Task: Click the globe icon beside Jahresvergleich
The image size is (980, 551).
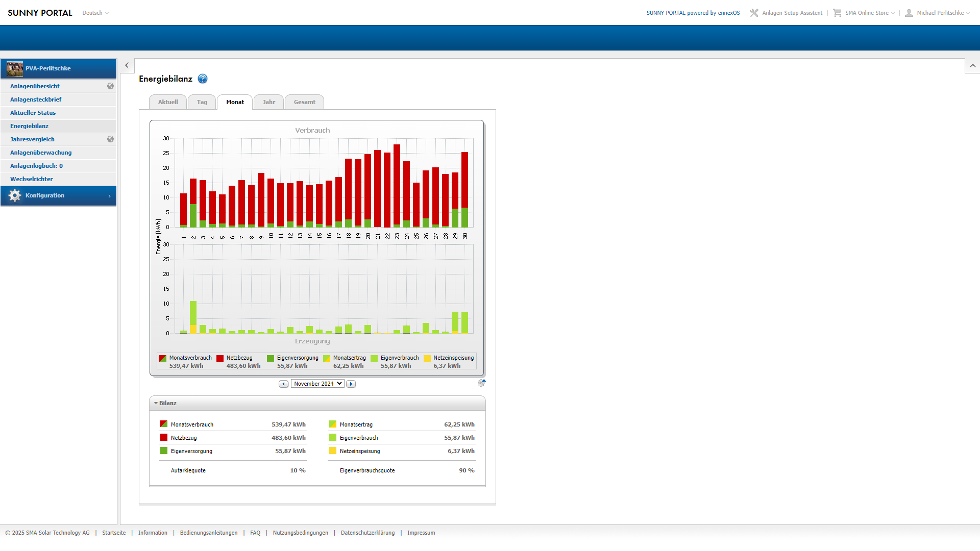Action: click(x=110, y=139)
